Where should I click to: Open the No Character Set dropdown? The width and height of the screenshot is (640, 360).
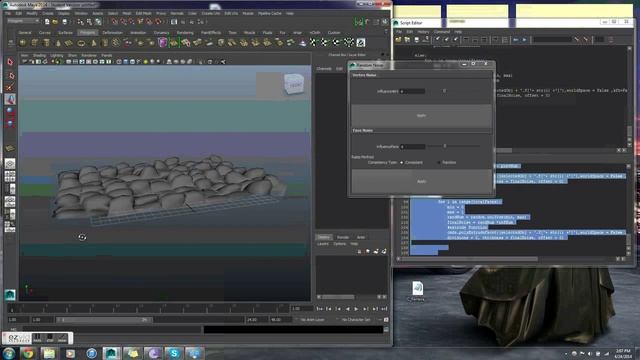pos(356,320)
